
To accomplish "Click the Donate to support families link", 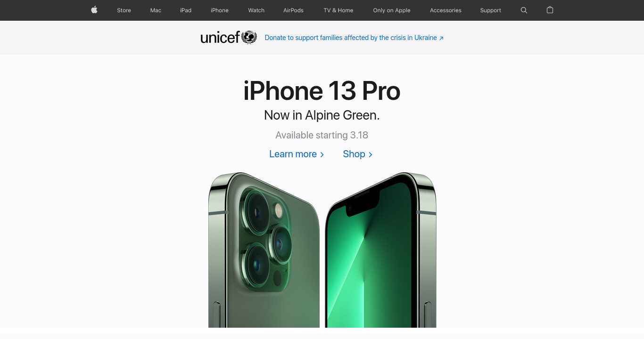I will click(351, 38).
